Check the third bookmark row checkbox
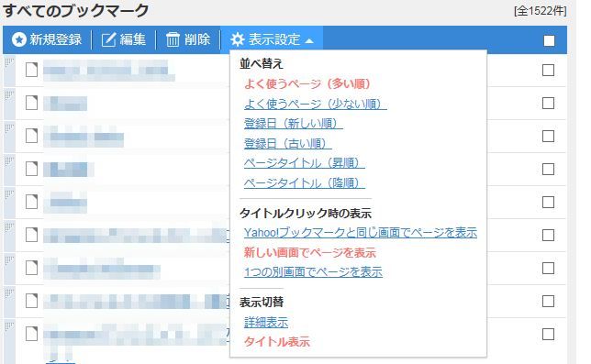 point(548,136)
